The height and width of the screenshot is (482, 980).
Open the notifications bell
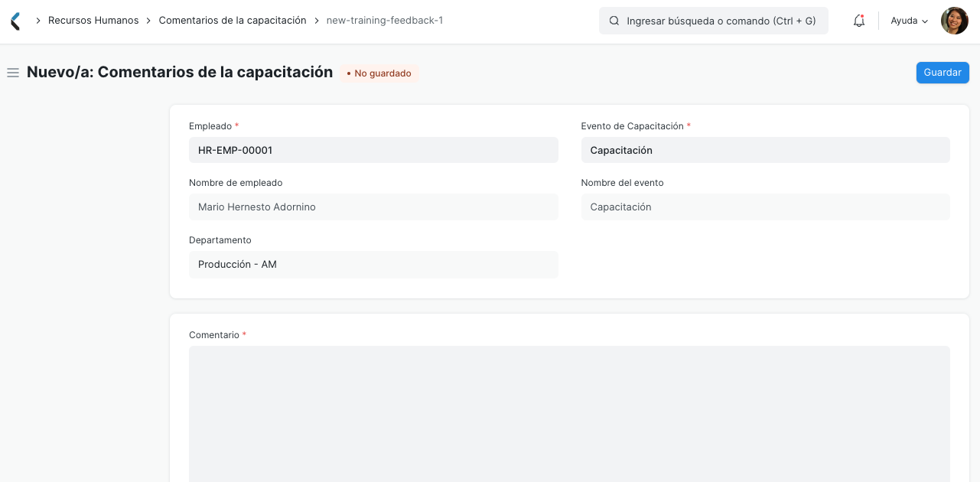pos(859,21)
